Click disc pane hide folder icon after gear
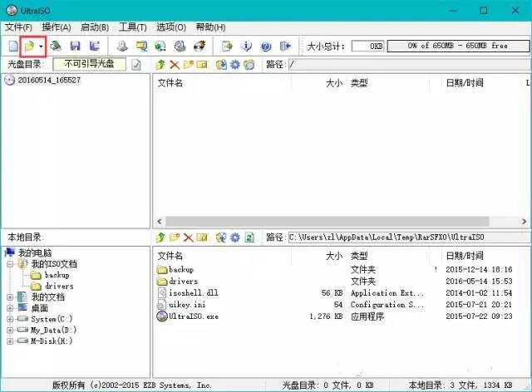 click(x=249, y=65)
